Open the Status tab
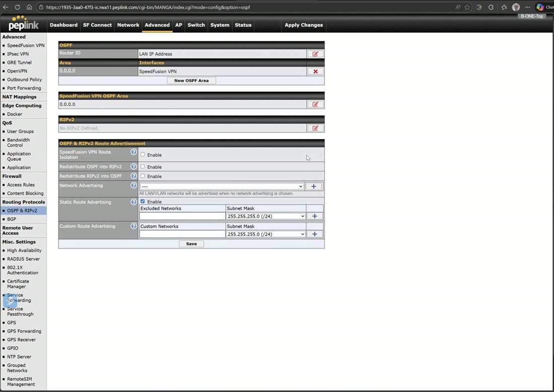Viewport: 554px width, 392px height. click(243, 25)
